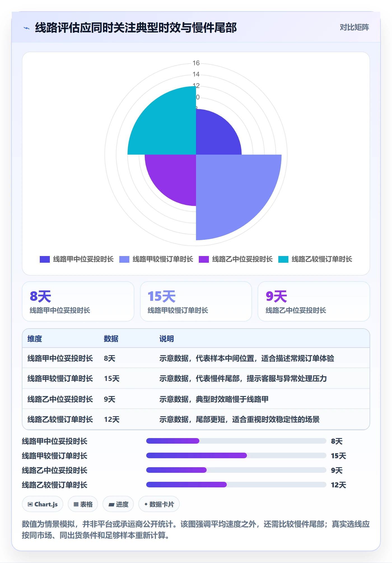Click the 对比矩阵 label in the header
This screenshot has height=563, width=392.
click(354, 27)
